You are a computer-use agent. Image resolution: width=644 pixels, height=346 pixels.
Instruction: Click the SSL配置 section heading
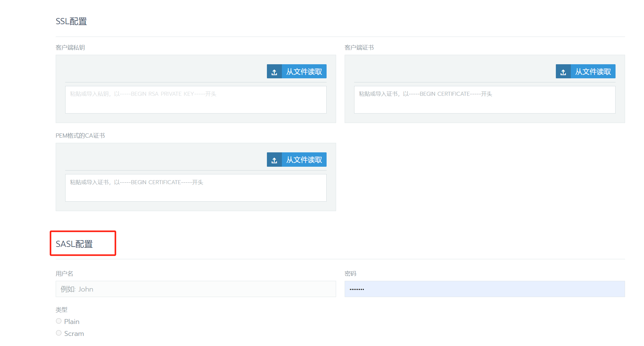(71, 21)
